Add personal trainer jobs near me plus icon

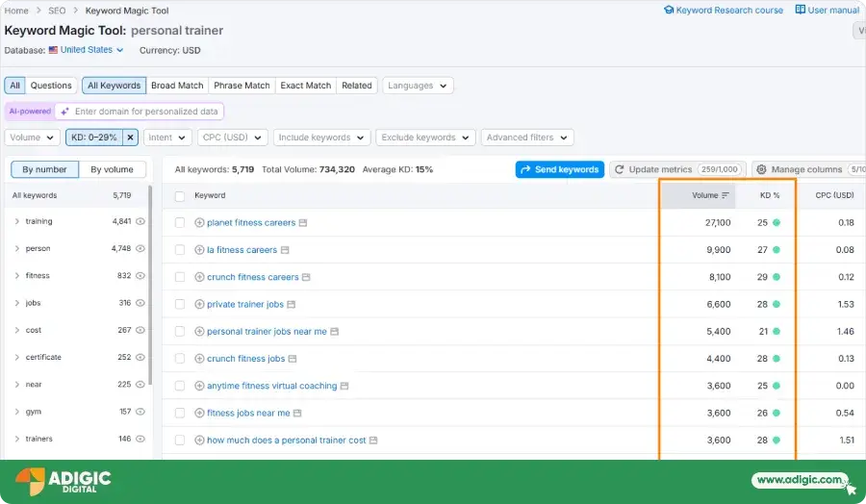pyautogui.click(x=199, y=331)
